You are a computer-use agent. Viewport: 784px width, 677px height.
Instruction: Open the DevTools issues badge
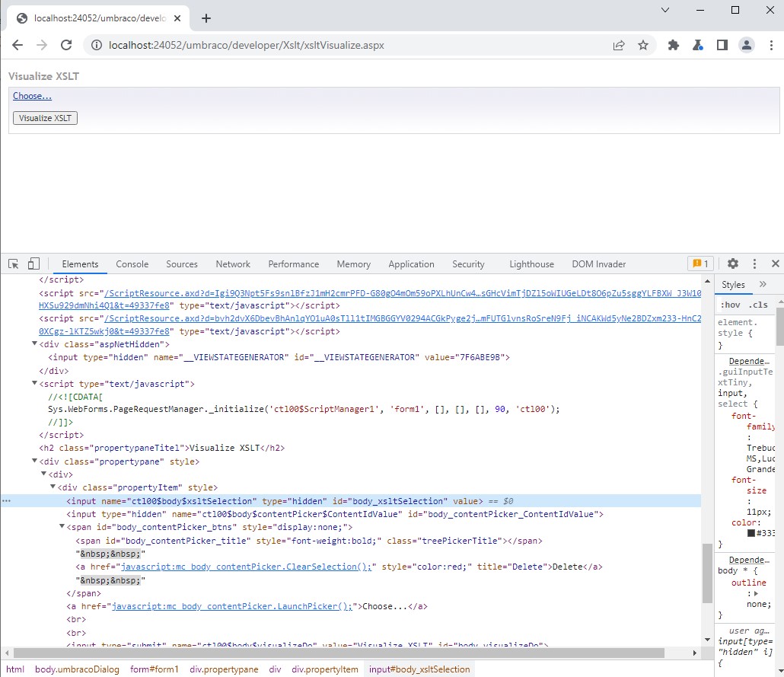[x=700, y=263]
